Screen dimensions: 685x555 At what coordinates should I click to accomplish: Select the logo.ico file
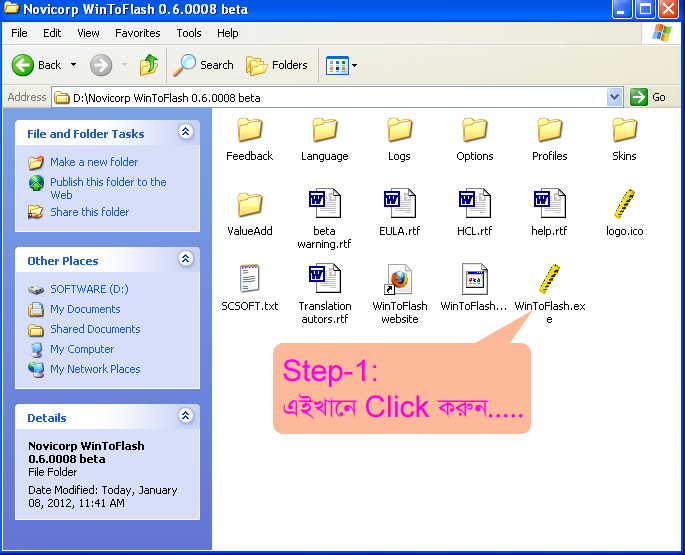coord(624,213)
